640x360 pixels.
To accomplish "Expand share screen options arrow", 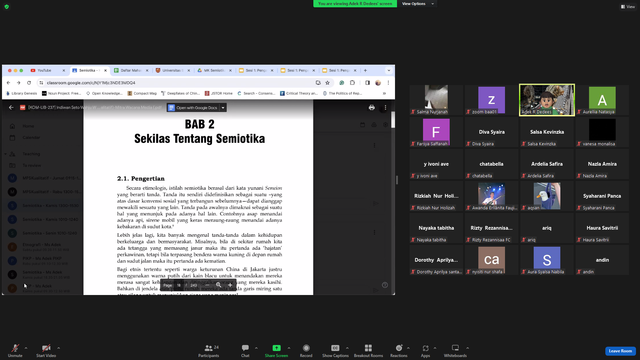I will pyautogui.click(x=289, y=348).
